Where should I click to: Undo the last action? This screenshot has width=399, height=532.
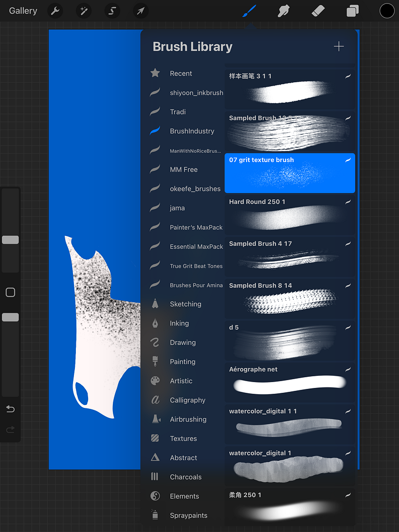(x=11, y=409)
